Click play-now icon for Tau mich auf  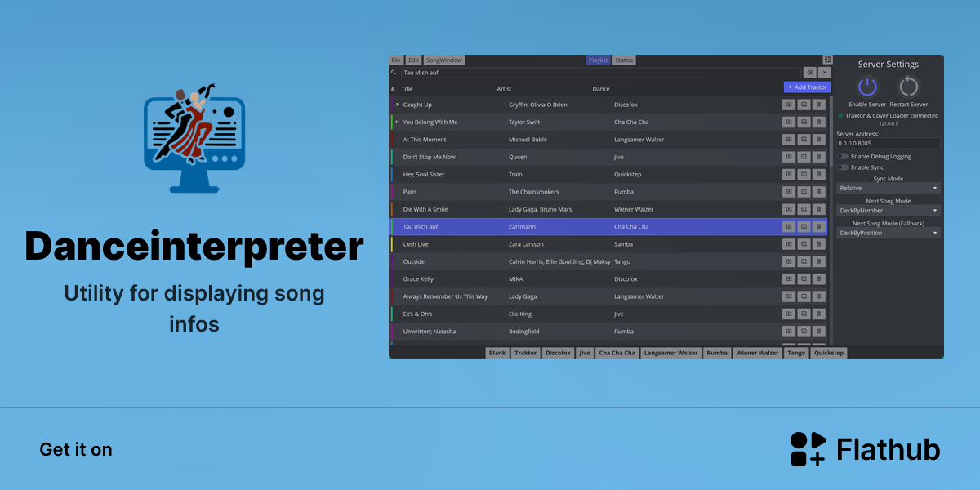[x=789, y=226]
